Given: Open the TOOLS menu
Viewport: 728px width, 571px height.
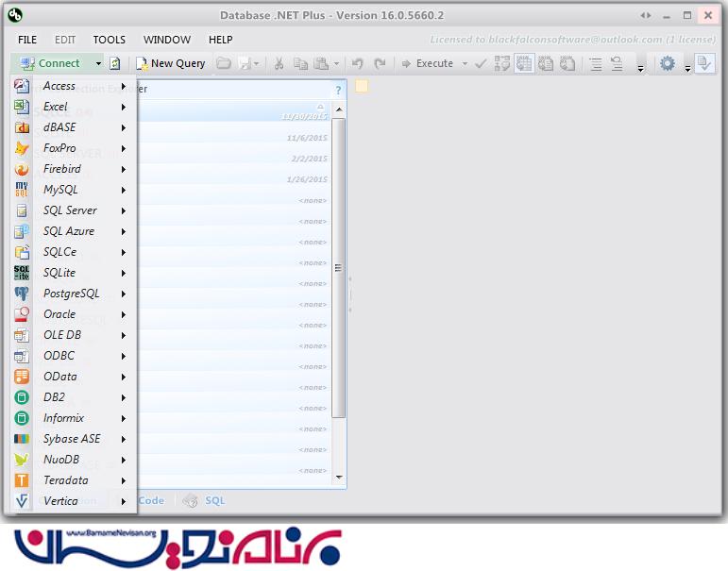Looking at the screenshot, I should [x=110, y=40].
